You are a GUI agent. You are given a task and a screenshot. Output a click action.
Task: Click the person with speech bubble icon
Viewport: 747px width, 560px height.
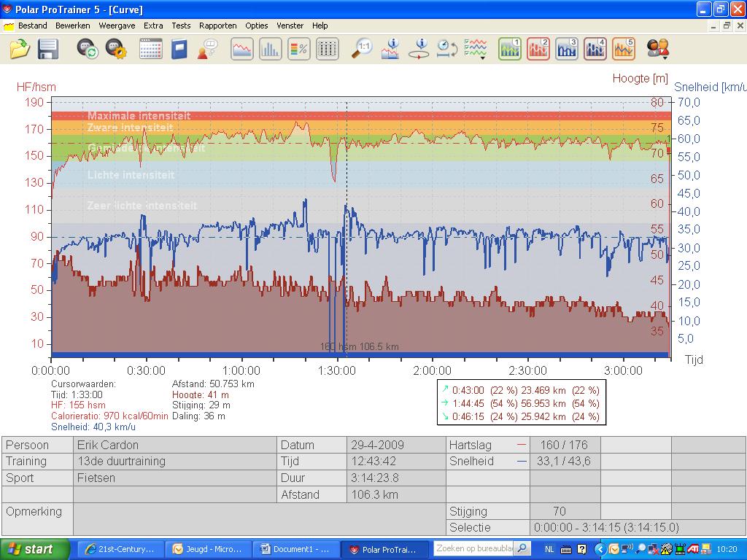207,49
